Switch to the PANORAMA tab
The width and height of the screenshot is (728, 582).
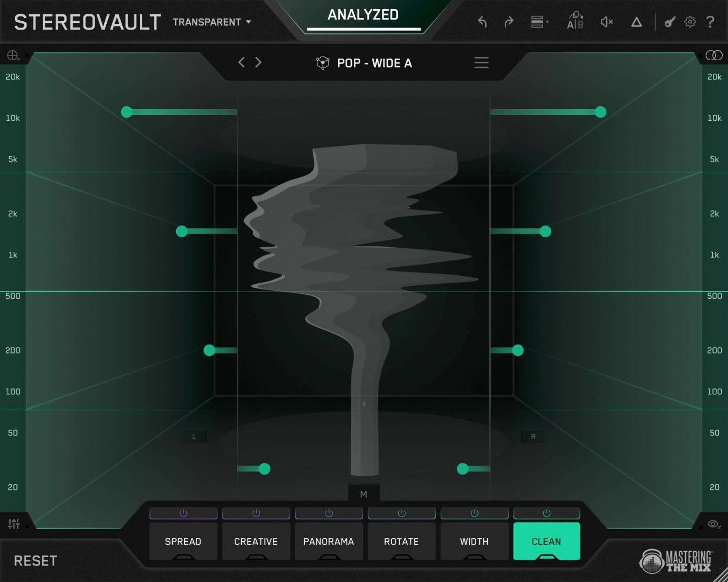[x=329, y=541]
